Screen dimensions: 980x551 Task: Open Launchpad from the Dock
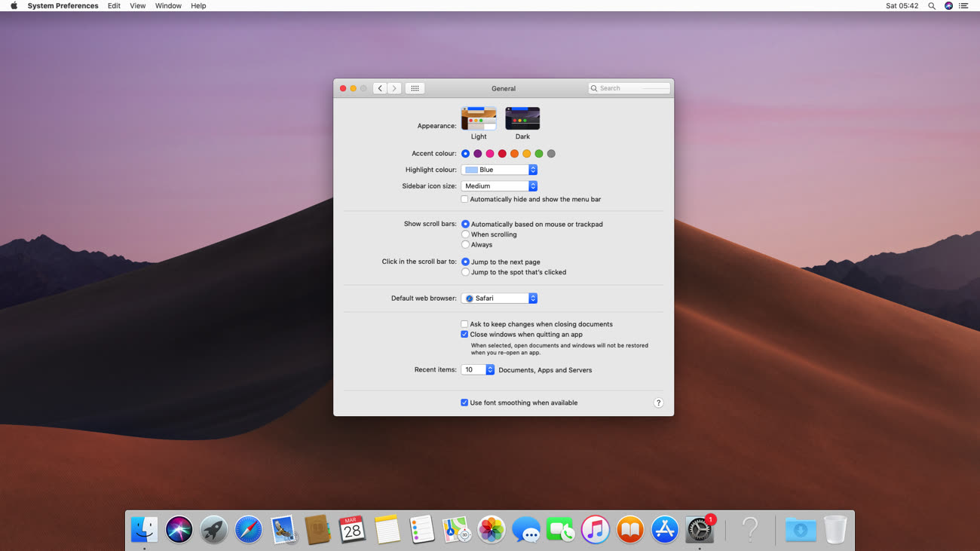coord(213,530)
